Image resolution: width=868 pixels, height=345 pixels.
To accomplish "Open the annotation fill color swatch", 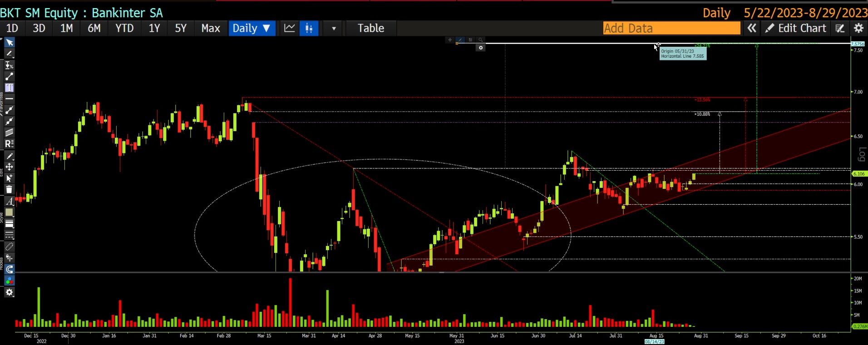I will pyautogui.click(x=9, y=212).
